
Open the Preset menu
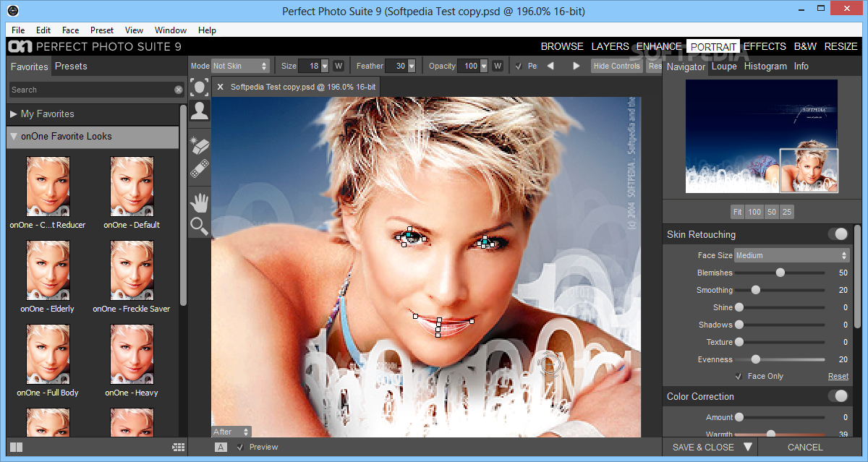coord(102,30)
